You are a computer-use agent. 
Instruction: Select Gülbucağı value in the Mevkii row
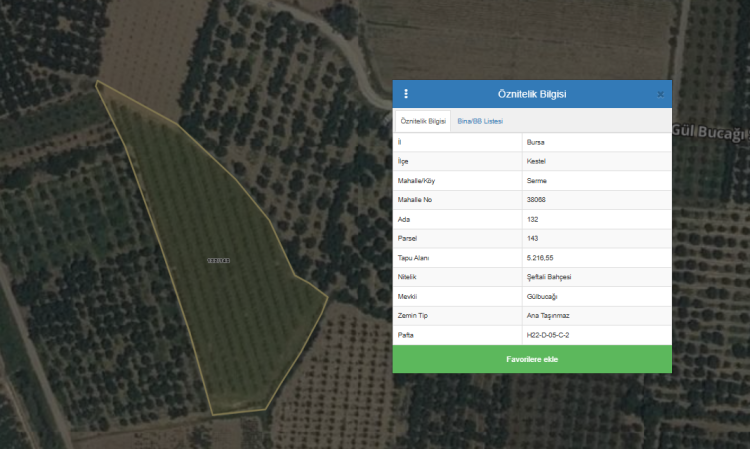tap(543, 296)
